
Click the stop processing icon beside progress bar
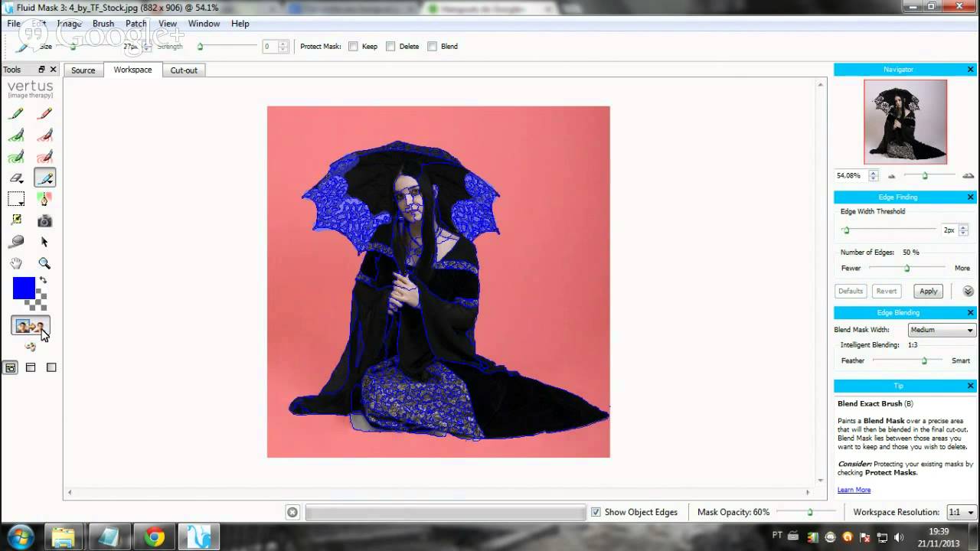click(x=292, y=512)
